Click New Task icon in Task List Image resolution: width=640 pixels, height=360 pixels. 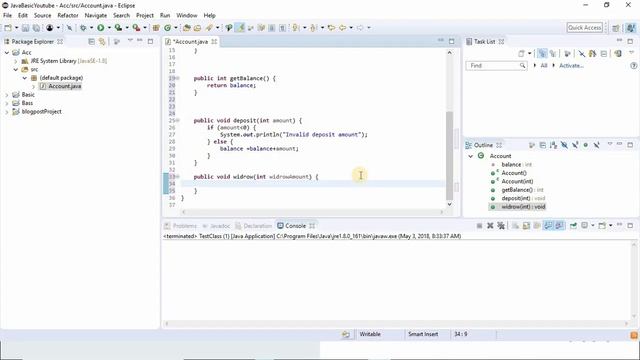point(521,53)
